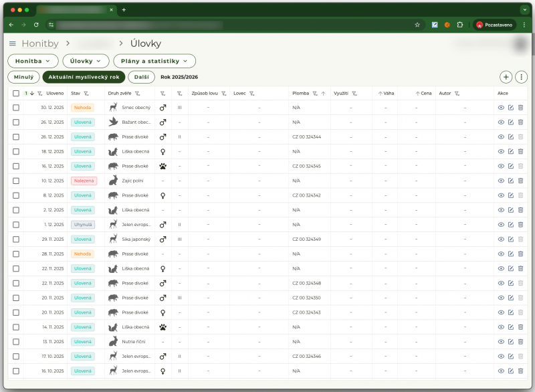Click the Uhynulá status badge
535x392 pixels.
83,225
